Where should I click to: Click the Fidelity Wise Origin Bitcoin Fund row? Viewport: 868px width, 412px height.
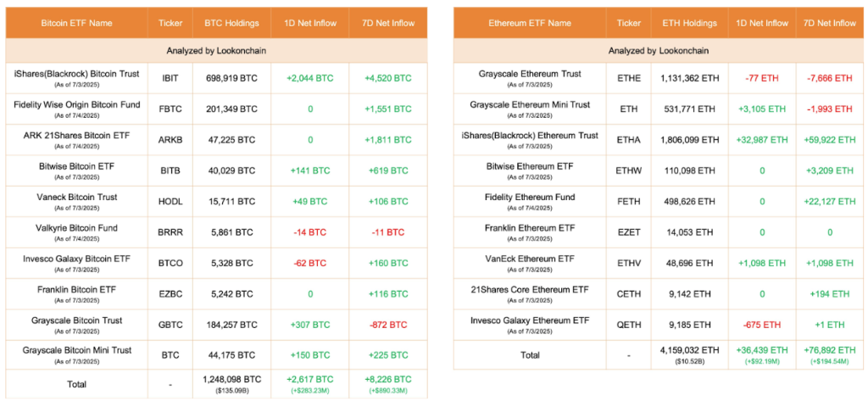76,104
